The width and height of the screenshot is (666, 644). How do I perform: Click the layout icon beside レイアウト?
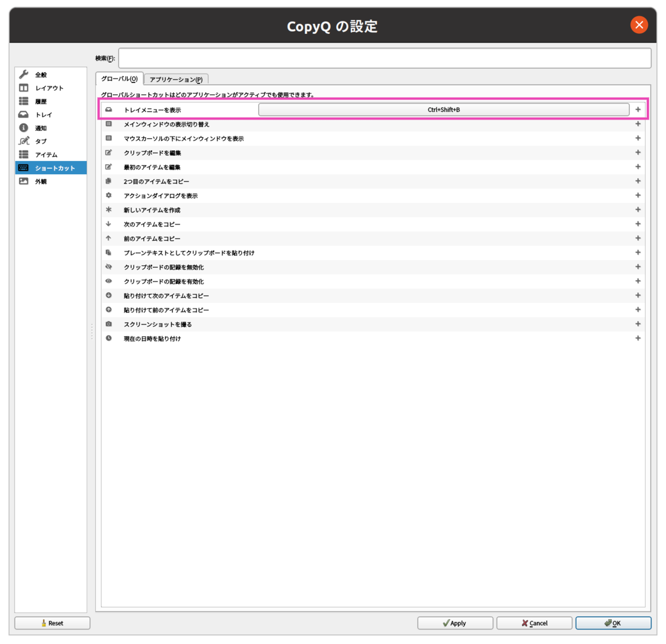(x=24, y=88)
